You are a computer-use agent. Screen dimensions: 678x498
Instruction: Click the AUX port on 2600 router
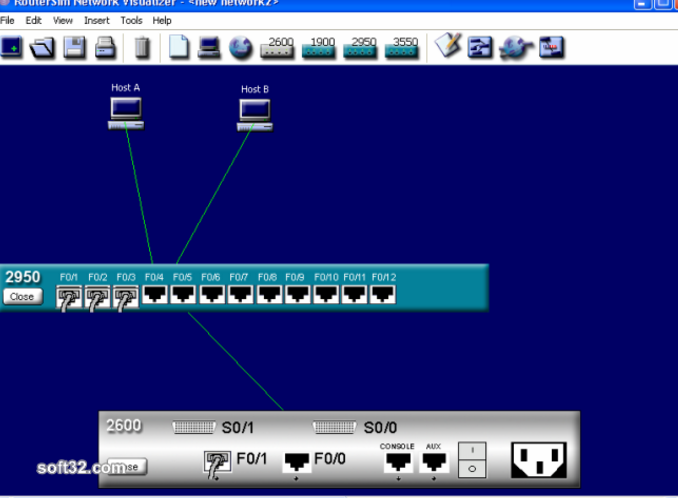point(434,462)
